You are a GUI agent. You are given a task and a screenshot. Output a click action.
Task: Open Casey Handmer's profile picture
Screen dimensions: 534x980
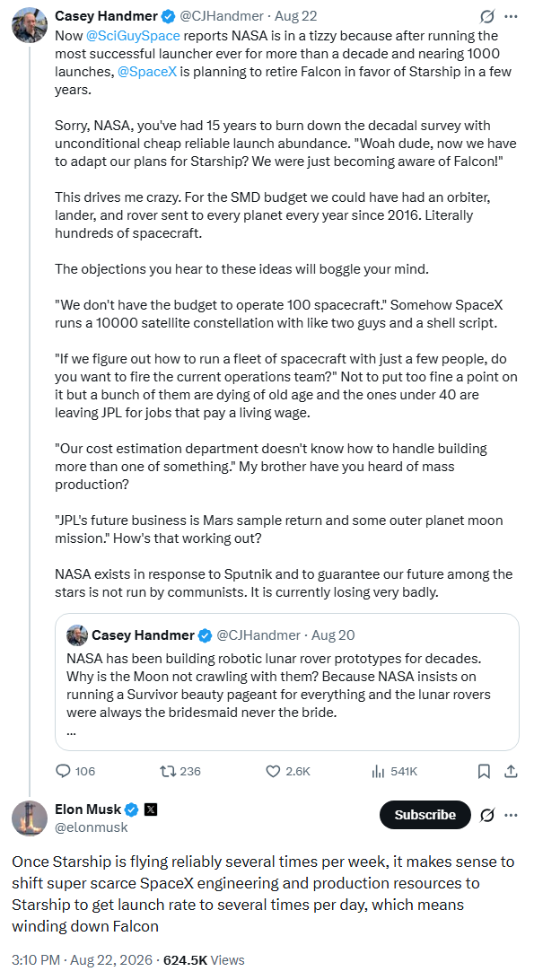click(x=30, y=24)
